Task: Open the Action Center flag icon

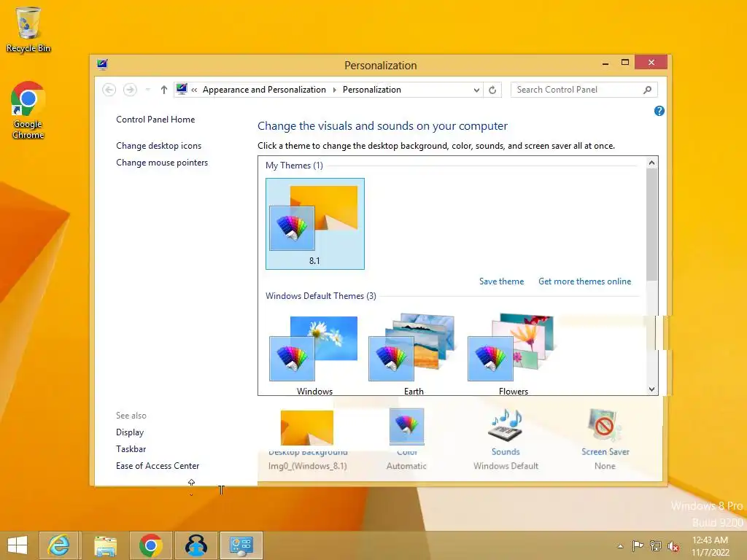Action: click(x=638, y=545)
